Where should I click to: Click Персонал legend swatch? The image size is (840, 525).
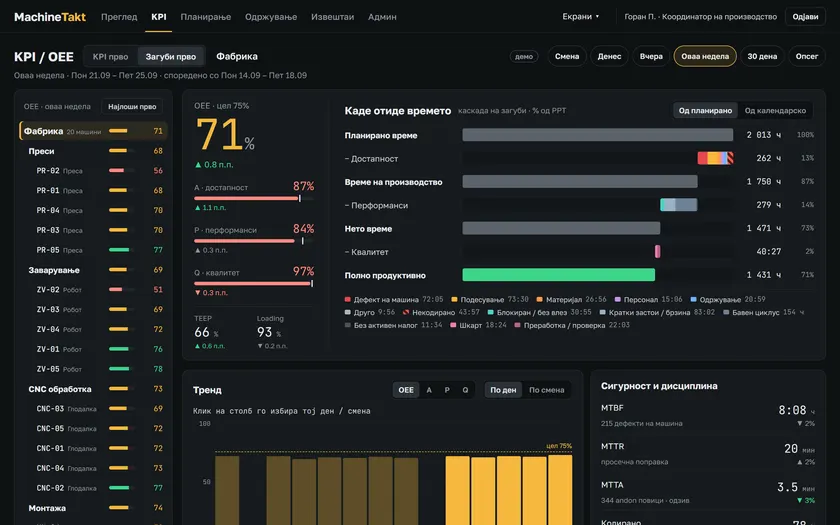click(x=618, y=299)
